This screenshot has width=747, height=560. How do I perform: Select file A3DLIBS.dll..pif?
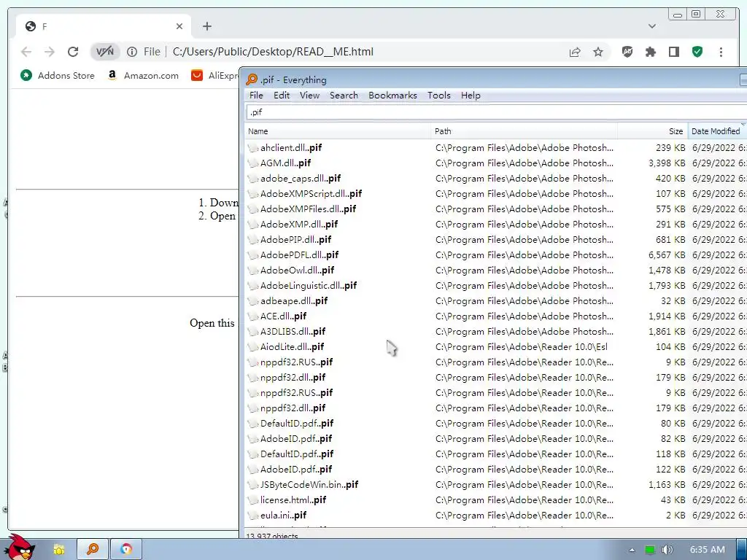(x=293, y=332)
